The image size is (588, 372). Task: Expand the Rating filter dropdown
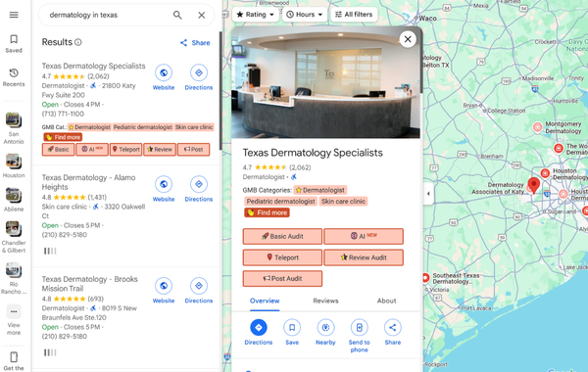pos(256,15)
